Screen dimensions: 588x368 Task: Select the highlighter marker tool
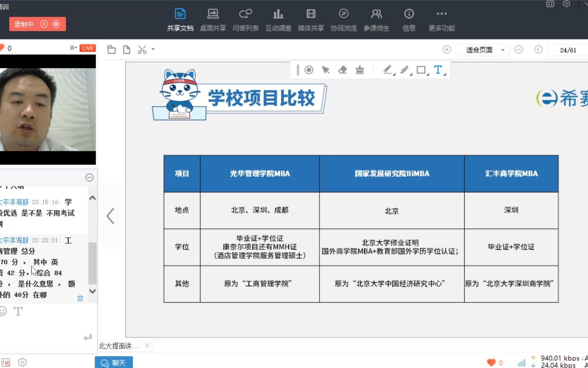click(x=405, y=70)
